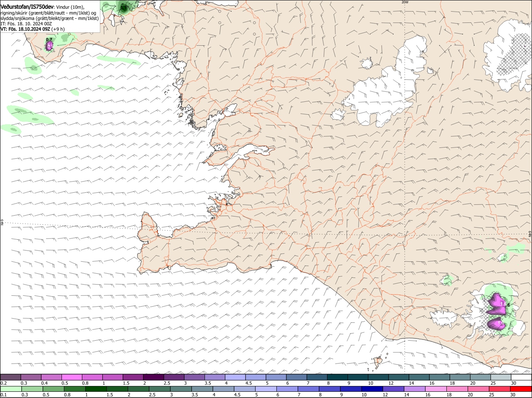Image resolution: width=532 pixels, height=398 pixels.
Task: Pick the darkest green swatch at 1, lower scale
Action: (x=96, y=389)
